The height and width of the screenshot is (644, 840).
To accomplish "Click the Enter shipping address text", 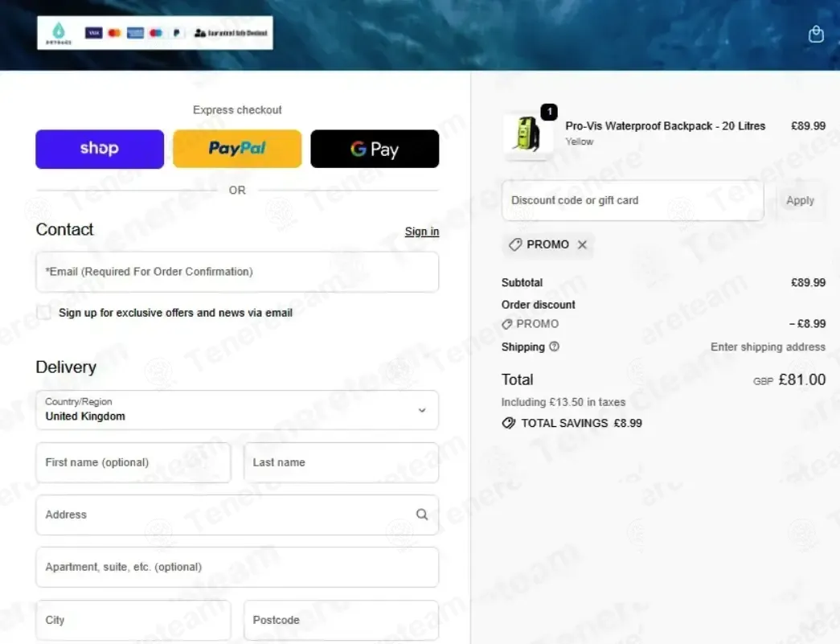I will pos(768,347).
